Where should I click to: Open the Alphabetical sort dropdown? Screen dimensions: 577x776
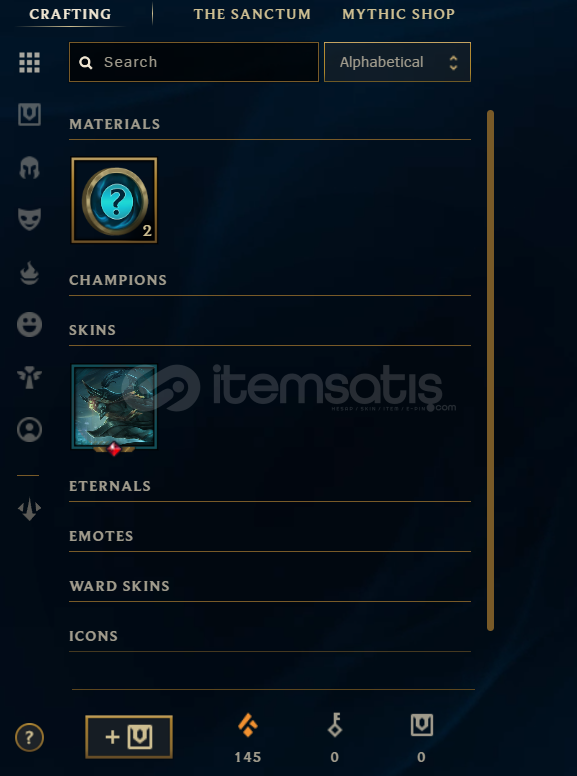(397, 62)
